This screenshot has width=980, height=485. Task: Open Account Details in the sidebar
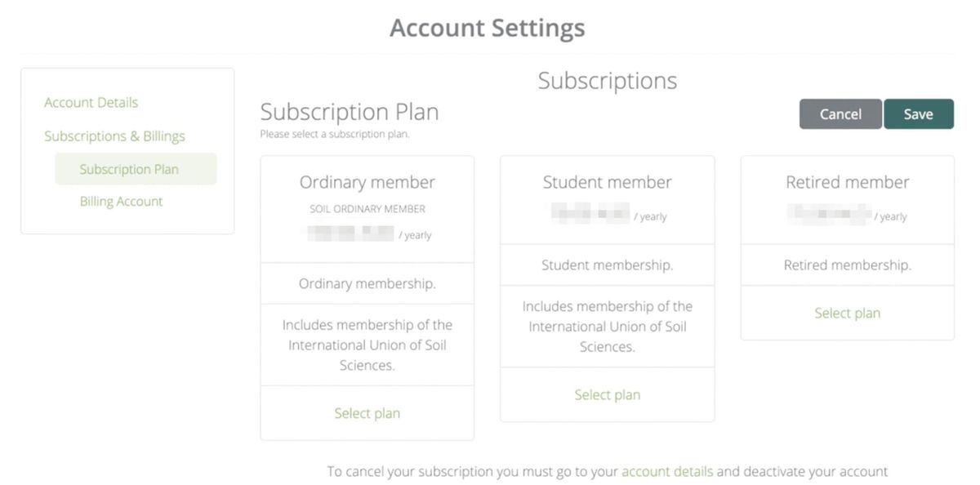coord(91,103)
